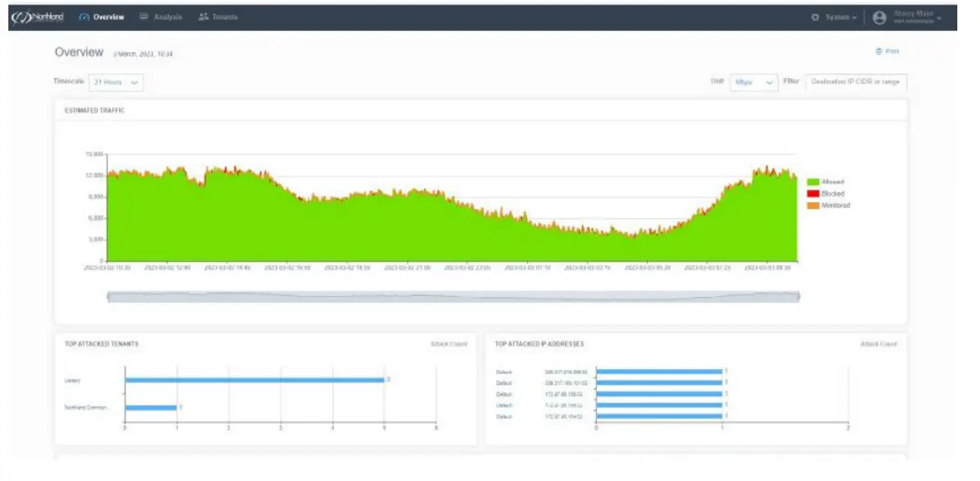Image resolution: width=980 pixels, height=481 pixels.
Task: Expand the user account menu arrow
Action: pyautogui.click(x=939, y=18)
